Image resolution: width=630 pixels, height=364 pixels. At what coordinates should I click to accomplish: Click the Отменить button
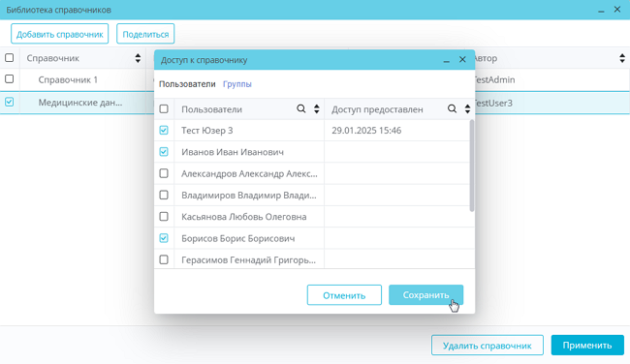tap(344, 295)
